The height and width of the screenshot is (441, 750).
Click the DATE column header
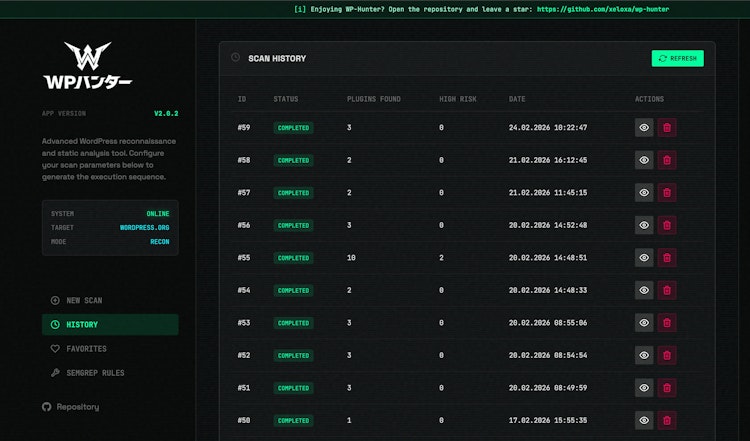[517, 99]
